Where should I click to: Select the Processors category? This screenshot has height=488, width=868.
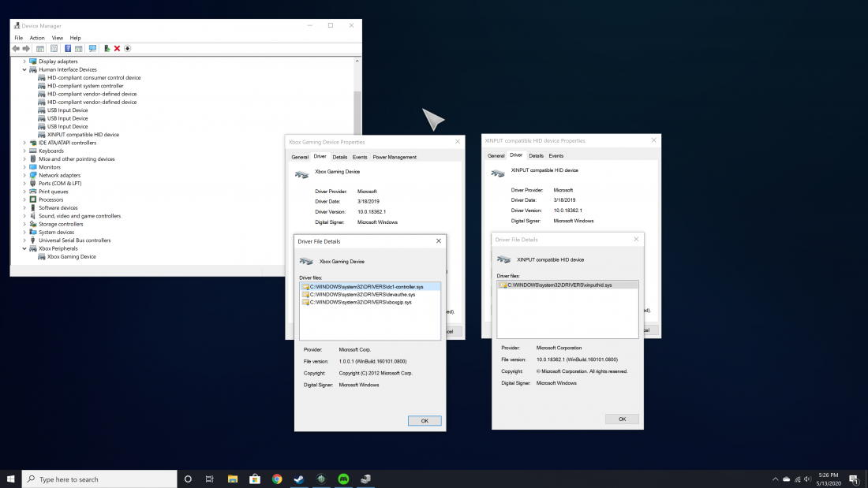(x=51, y=199)
